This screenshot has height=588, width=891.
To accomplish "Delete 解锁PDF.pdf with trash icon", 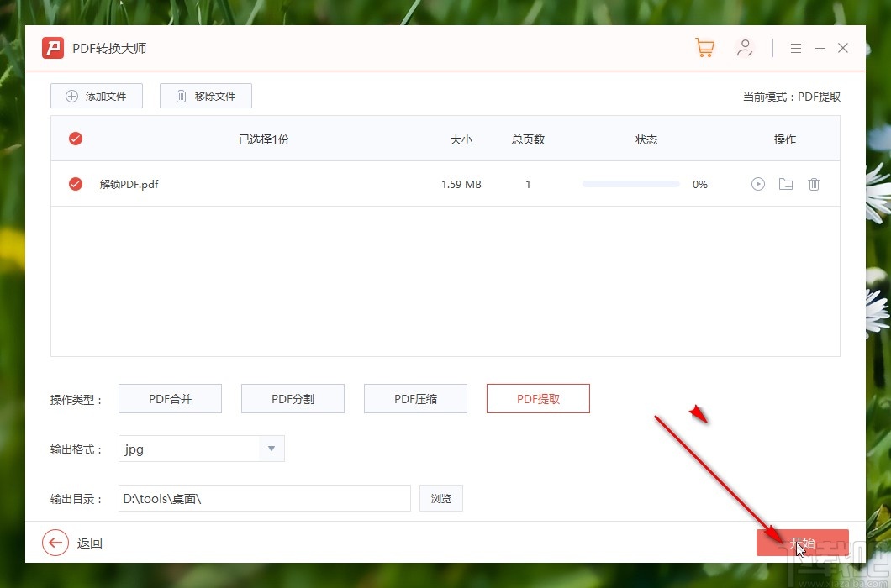I will [x=813, y=184].
